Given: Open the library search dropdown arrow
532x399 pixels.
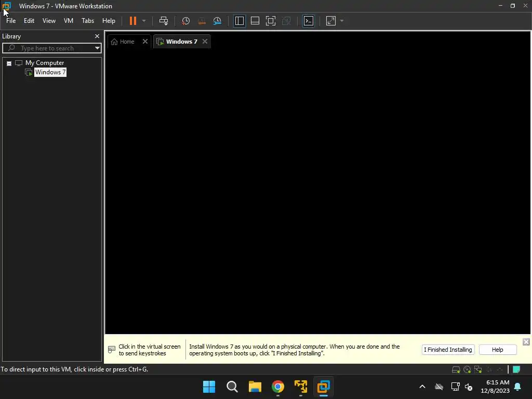Looking at the screenshot, I should click(97, 48).
